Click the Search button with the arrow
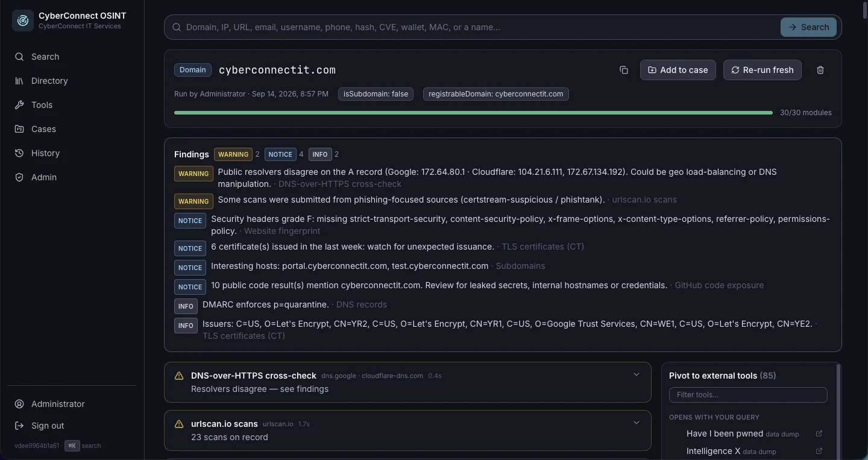The width and height of the screenshot is (868, 460). coord(808,27)
